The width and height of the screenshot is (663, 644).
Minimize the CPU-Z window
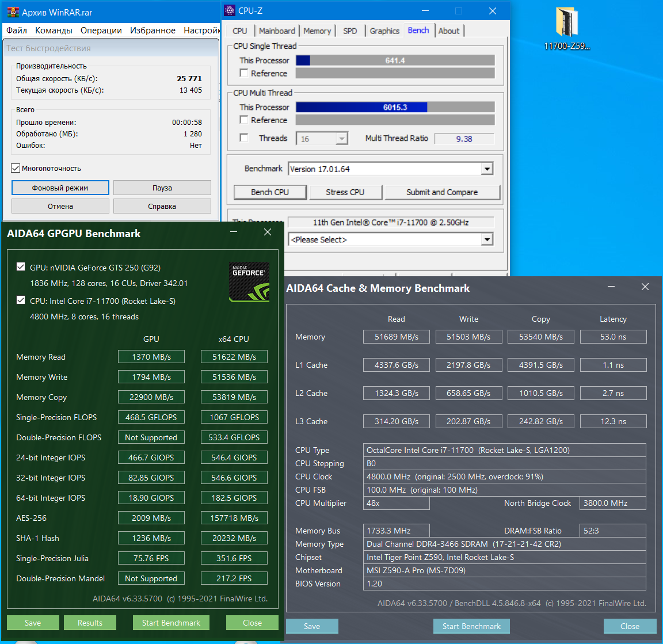pos(425,11)
